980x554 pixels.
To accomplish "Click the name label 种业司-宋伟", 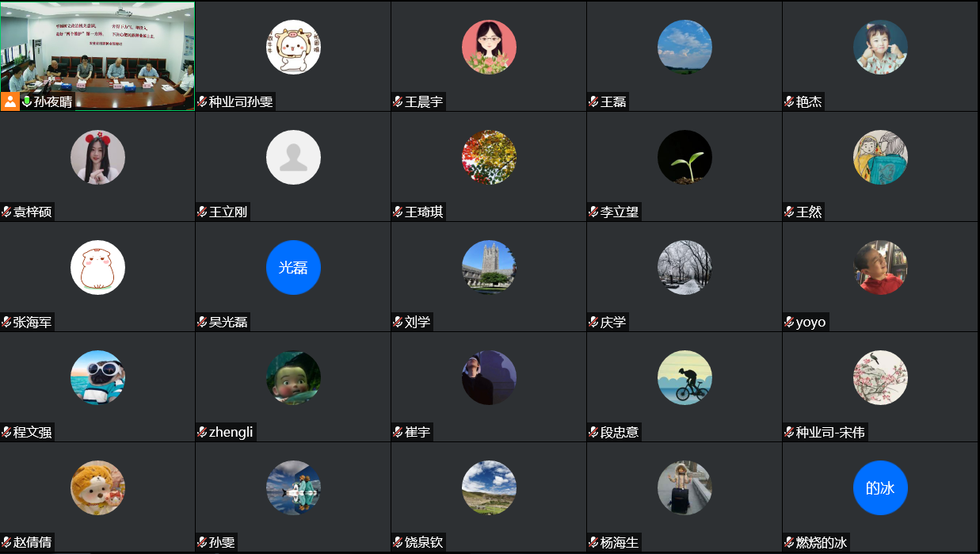I will coord(830,432).
